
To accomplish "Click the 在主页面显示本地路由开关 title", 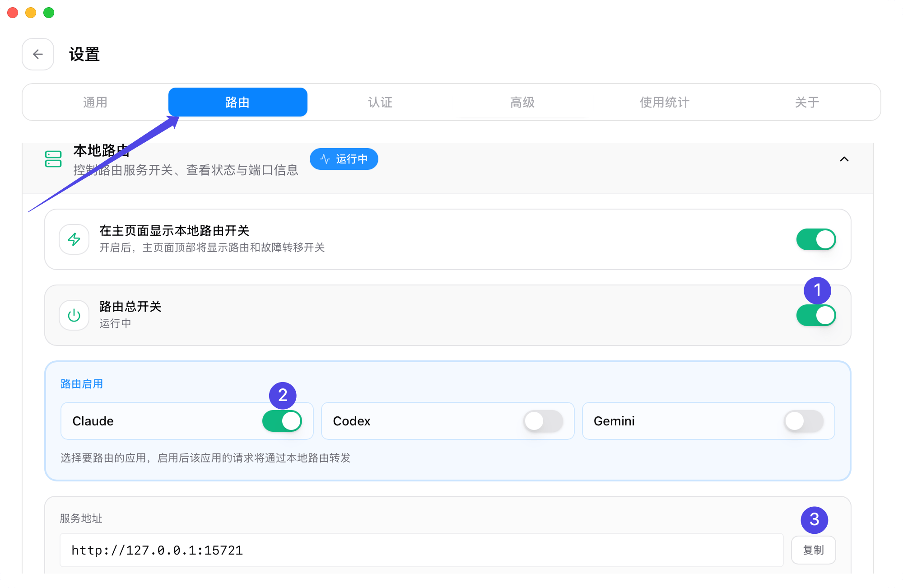I will pos(174,231).
